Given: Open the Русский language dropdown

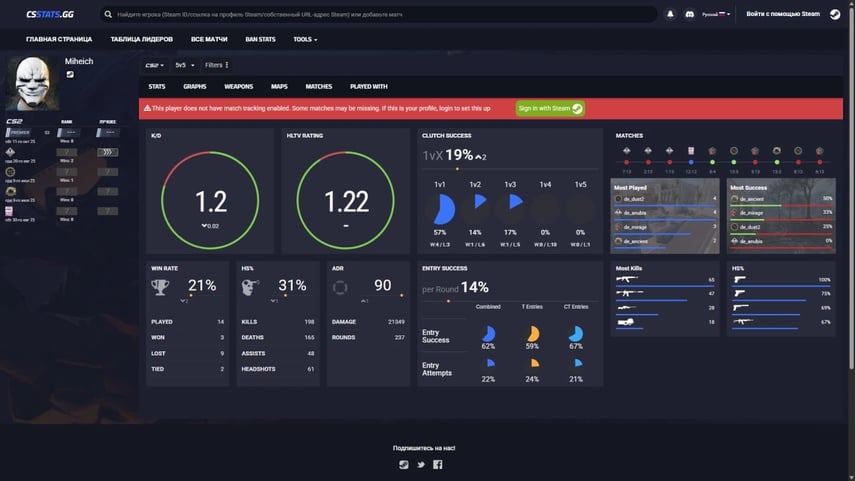Looking at the screenshot, I should 716,15.
